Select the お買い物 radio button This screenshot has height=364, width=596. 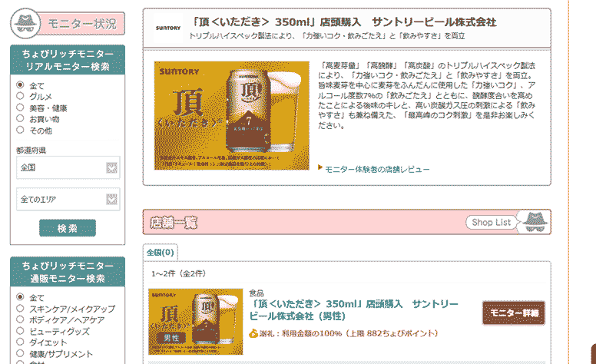20,118
